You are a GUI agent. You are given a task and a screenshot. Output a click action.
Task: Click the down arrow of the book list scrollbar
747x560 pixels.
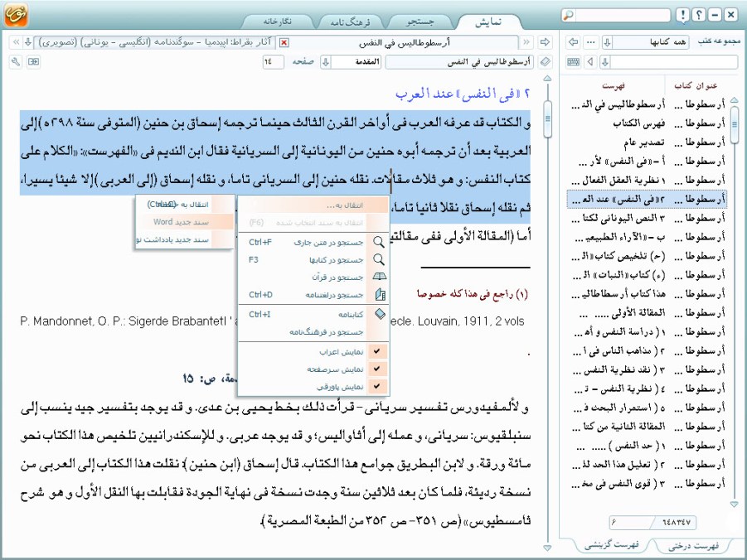[x=734, y=504]
